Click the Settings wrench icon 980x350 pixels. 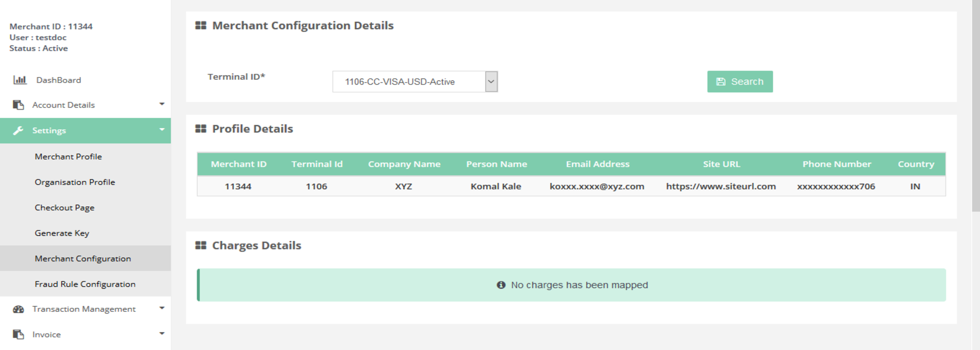19,131
